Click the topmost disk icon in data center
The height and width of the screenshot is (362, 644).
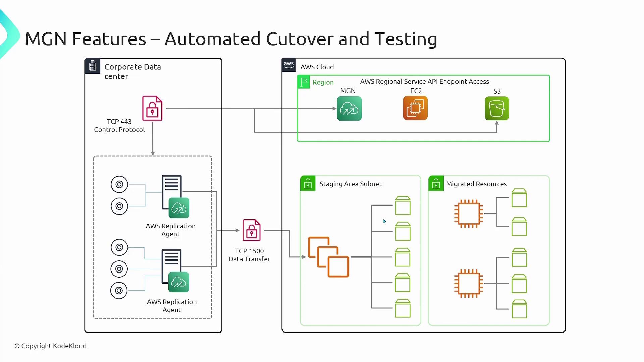pyautogui.click(x=119, y=184)
